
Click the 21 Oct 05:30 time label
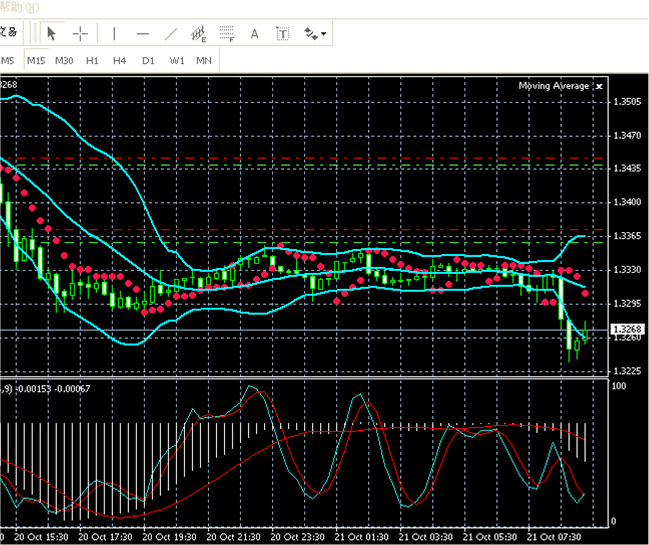tap(490, 537)
